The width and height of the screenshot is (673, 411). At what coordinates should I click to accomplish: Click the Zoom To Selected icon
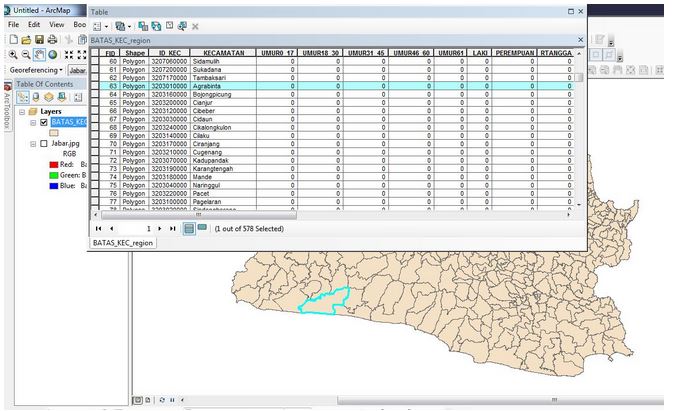click(182, 26)
